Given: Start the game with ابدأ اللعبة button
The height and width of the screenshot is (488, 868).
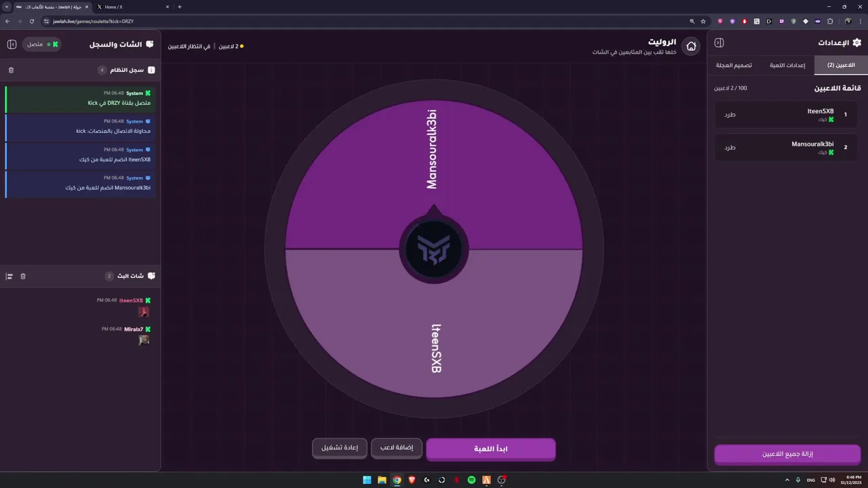Looking at the screenshot, I should 491,449.
